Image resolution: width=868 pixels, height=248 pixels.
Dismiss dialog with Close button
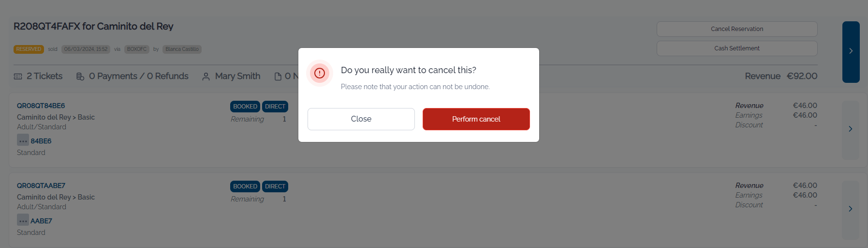[x=361, y=119]
